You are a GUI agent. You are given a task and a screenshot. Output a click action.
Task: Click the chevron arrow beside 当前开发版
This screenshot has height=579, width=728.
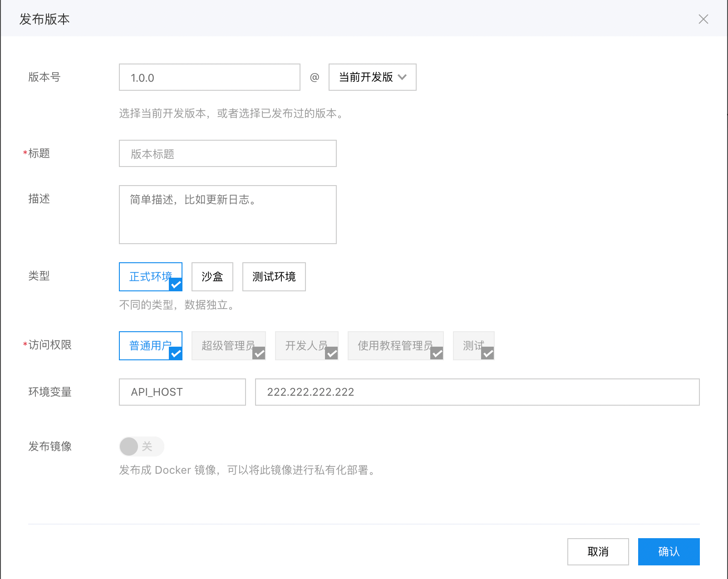point(402,77)
